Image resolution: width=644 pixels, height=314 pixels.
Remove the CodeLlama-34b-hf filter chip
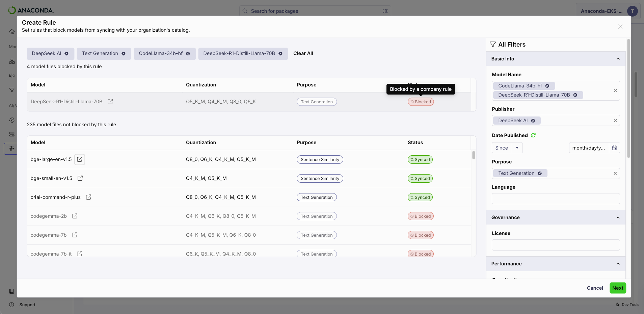[x=188, y=54]
